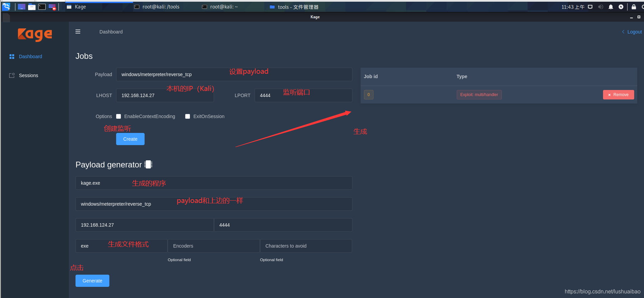Click the Characters to avoid field
The height and width of the screenshot is (298, 644).
pos(306,246)
